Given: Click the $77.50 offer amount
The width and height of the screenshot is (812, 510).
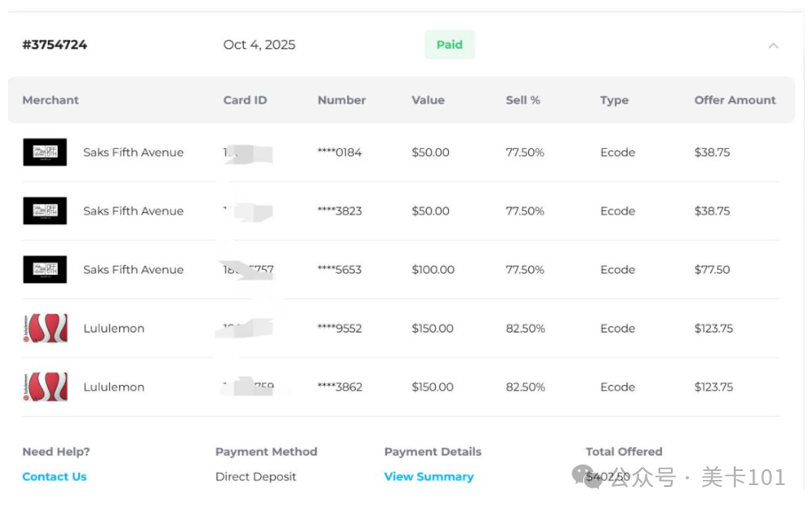Looking at the screenshot, I should (712, 270).
